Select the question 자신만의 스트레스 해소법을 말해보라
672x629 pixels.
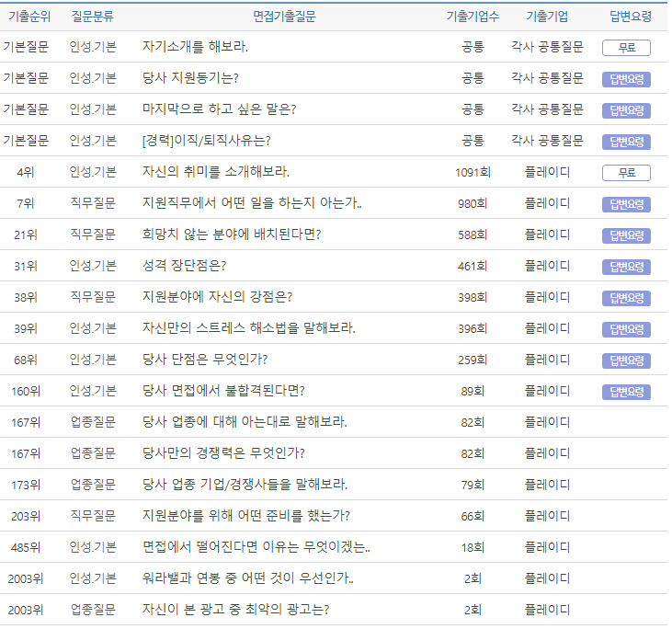pos(248,328)
